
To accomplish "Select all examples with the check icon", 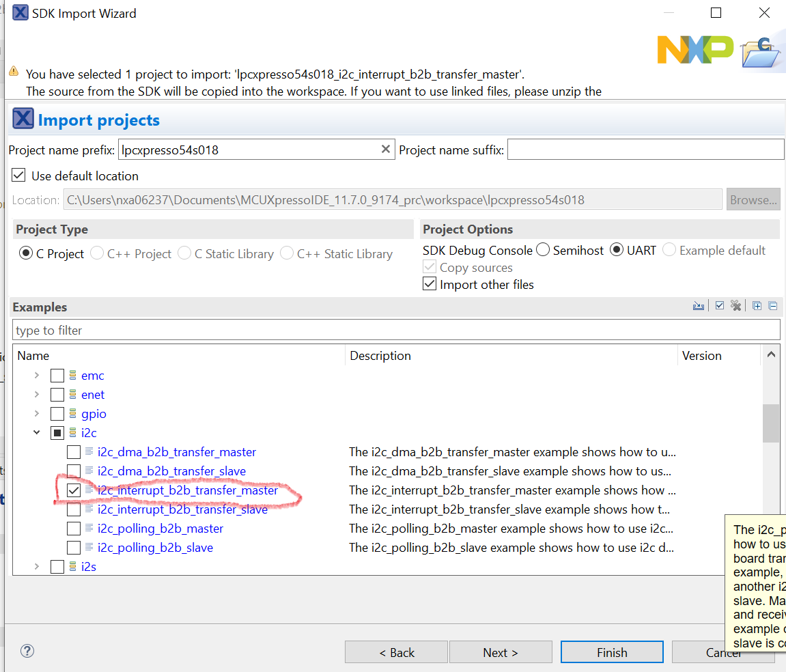I will coord(720,305).
